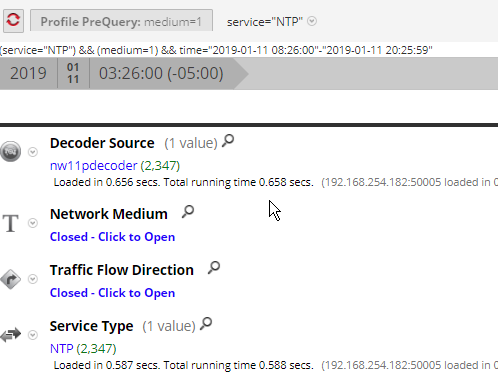Click the Decoder Source round icon
This screenshot has width=498, height=385.
point(10,151)
